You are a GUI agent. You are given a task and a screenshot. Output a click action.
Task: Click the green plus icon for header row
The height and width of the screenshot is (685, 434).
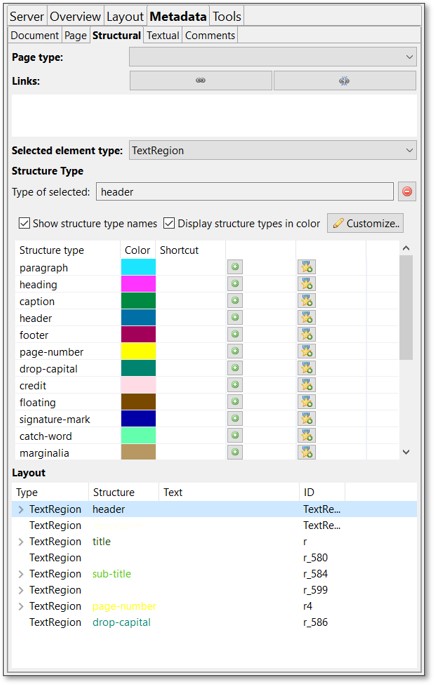[x=235, y=318]
